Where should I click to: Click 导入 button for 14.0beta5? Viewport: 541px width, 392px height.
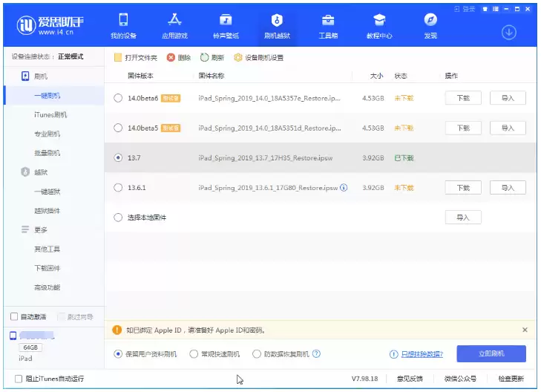[508, 128]
